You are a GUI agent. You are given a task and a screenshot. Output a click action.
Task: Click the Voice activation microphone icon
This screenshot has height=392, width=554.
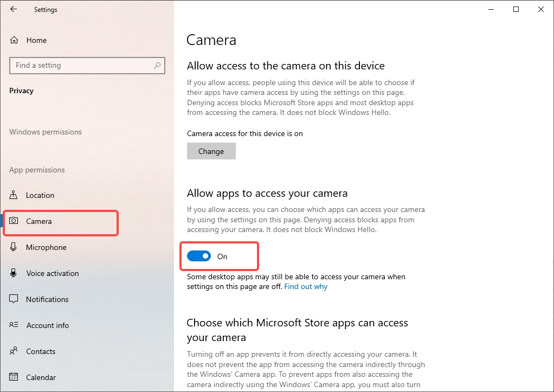click(x=12, y=273)
